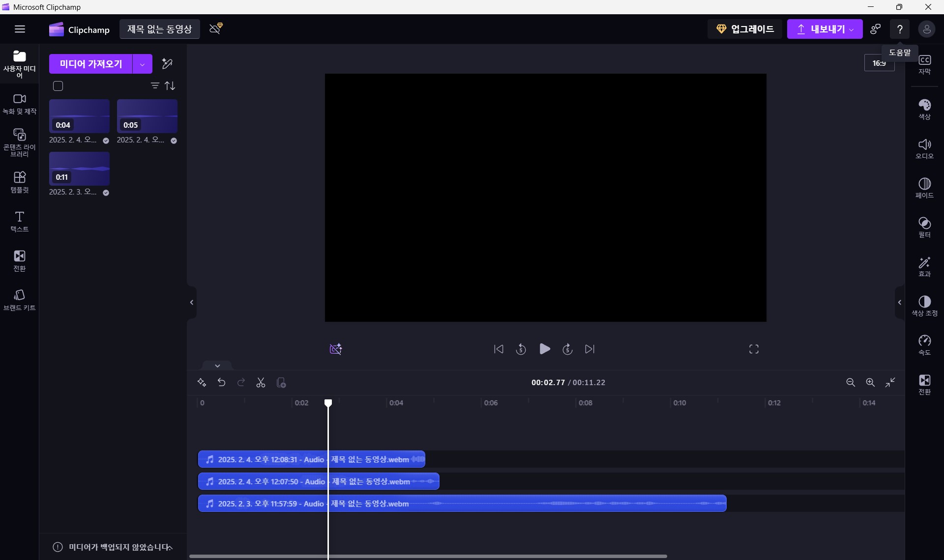Click the timeline horizontal scrollbar
This screenshot has width=944, height=560.
[428, 557]
